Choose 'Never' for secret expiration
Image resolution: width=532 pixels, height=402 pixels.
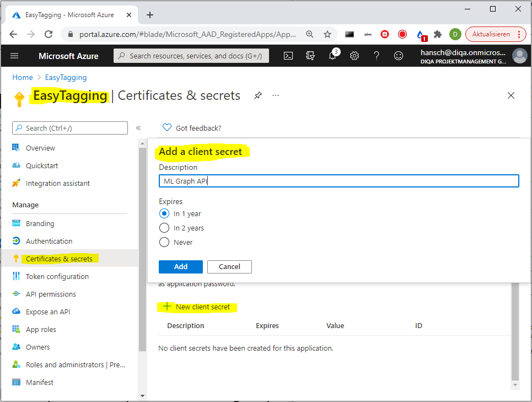(164, 242)
